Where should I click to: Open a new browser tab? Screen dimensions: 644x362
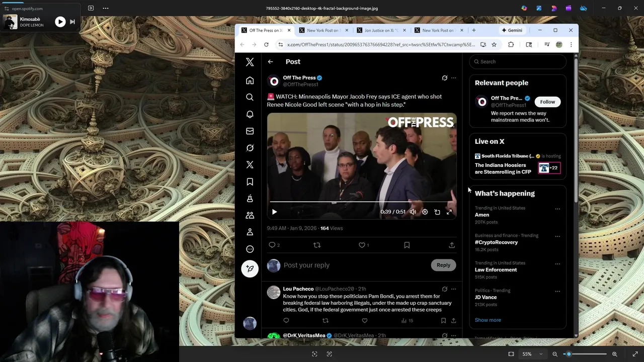[473, 30]
